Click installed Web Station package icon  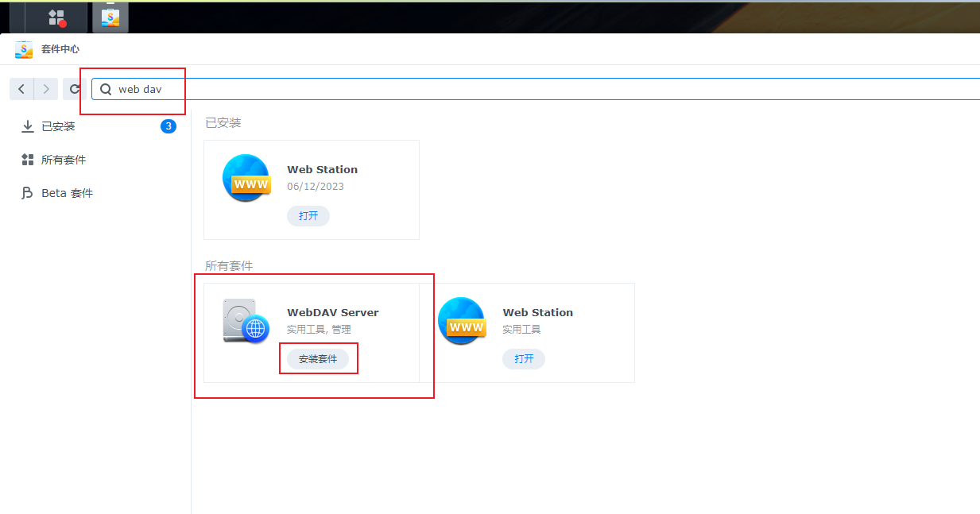click(x=246, y=178)
